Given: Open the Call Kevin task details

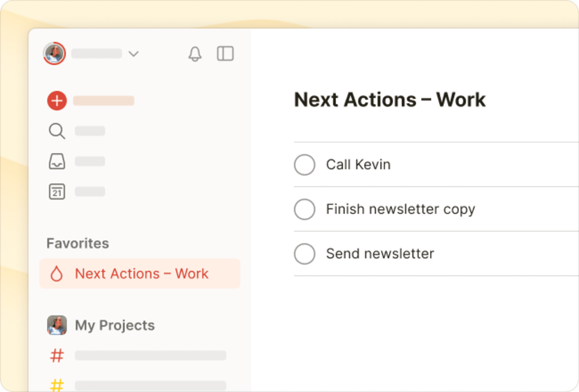Looking at the screenshot, I should [x=358, y=164].
